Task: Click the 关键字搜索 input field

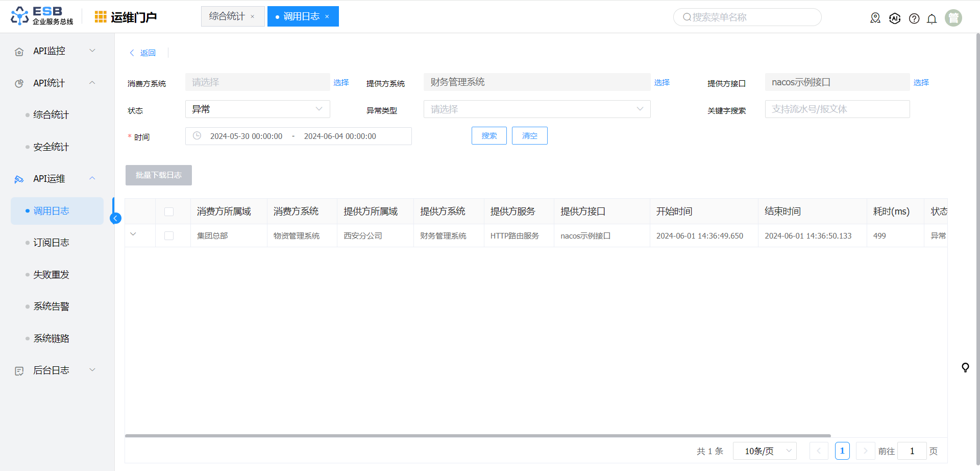Action: pyautogui.click(x=837, y=109)
